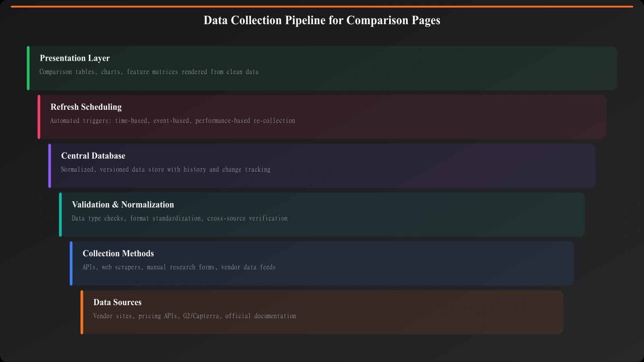Click the "Comparison tables, charts, feature matrices" description
This screenshot has width=644, height=362.
pyautogui.click(x=149, y=72)
